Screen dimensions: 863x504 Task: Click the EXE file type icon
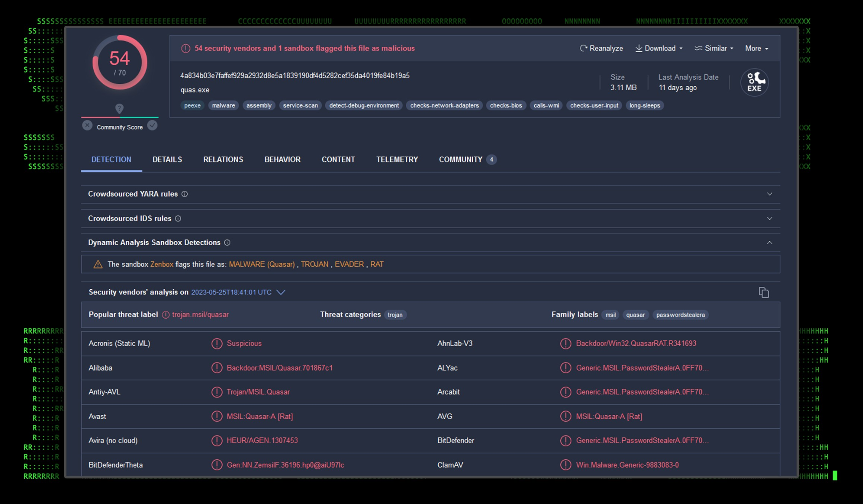coord(754,83)
